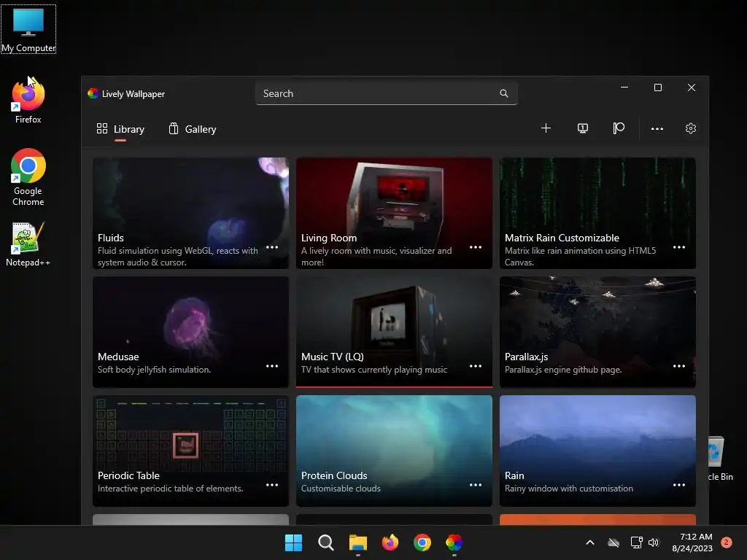Select the Periodic Table wallpaper thumbnail

point(190,451)
